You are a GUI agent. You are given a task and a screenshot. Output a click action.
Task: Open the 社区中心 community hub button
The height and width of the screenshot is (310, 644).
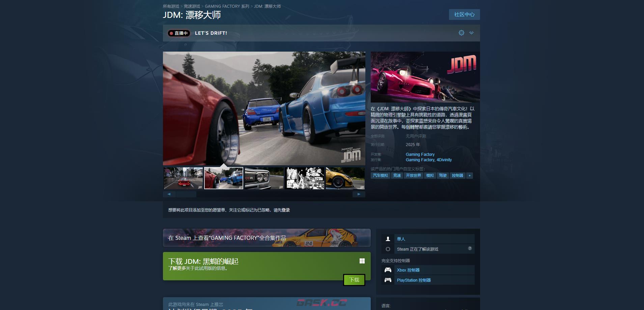tap(464, 15)
